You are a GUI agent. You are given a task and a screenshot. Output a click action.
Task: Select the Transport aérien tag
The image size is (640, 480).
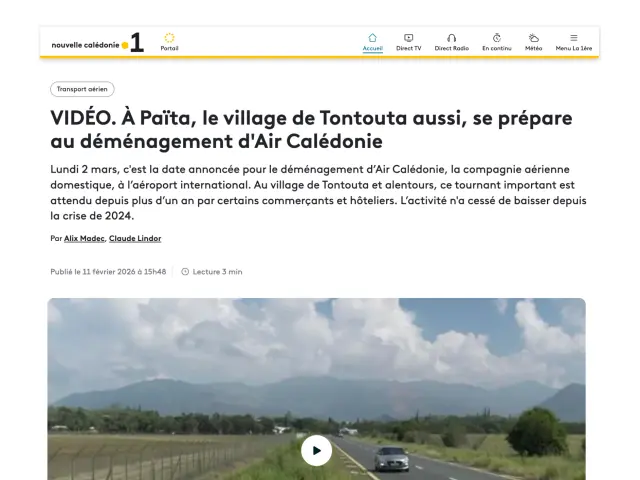coord(82,89)
